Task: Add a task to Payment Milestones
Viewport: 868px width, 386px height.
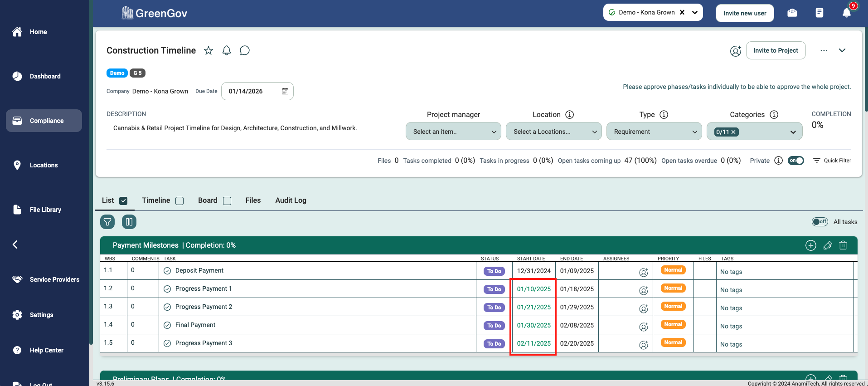Action: coord(810,245)
